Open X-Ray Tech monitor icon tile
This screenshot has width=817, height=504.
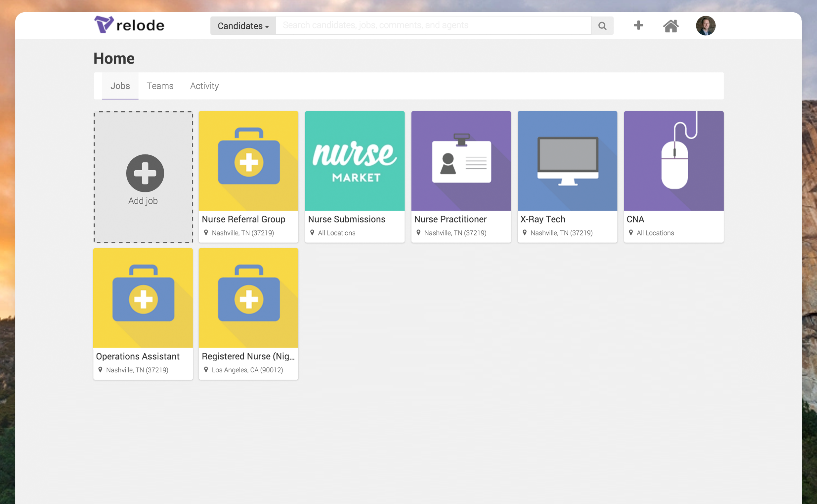[567, 161]
